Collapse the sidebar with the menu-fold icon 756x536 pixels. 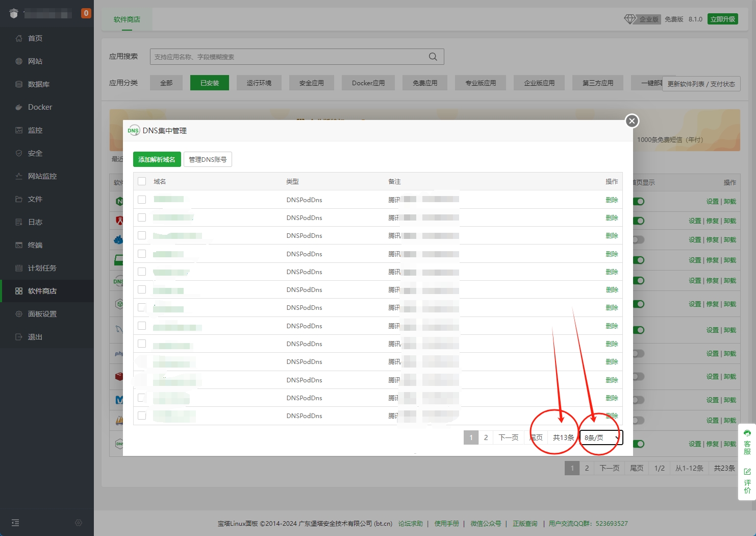click(x=15, y=523)
